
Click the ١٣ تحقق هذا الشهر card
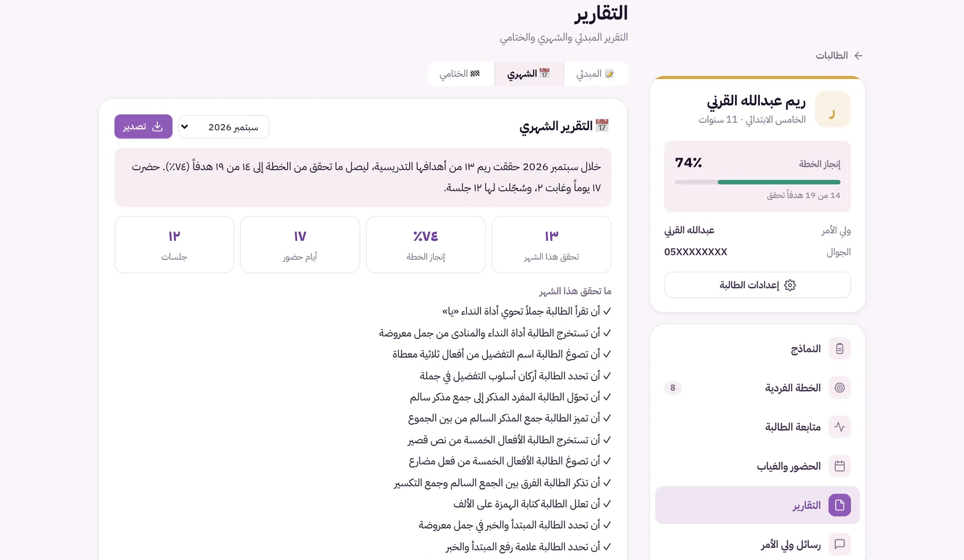click(551, 244)
